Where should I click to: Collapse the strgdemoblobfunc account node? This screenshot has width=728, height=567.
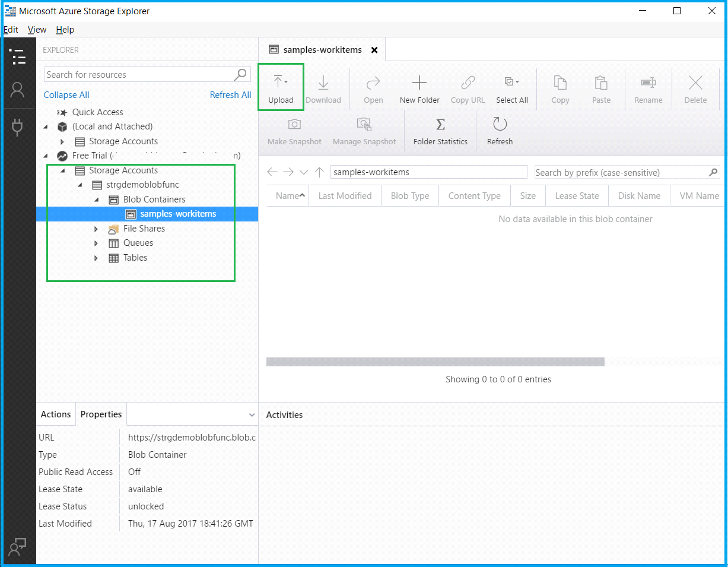[x=80, y=185]
